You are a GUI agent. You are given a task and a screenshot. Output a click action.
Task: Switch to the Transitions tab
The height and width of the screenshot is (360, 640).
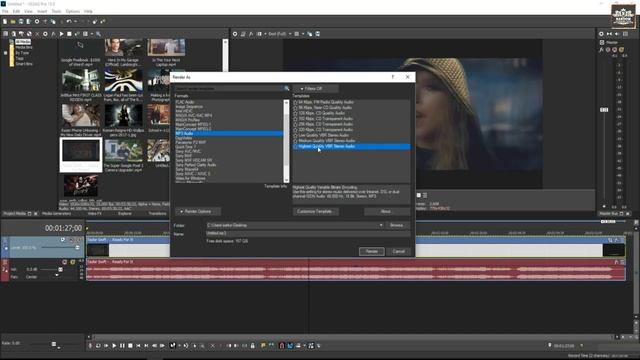(158, 213)
